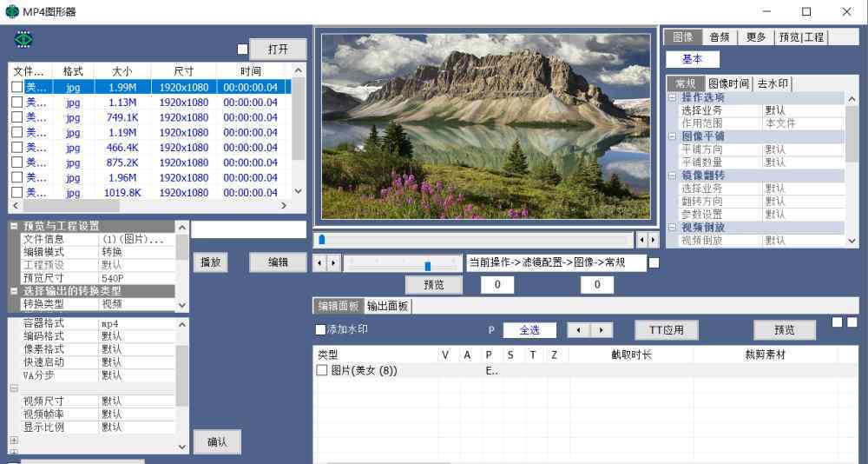Toggle the checkbox after 当前操作 text field

coord(654,262)
